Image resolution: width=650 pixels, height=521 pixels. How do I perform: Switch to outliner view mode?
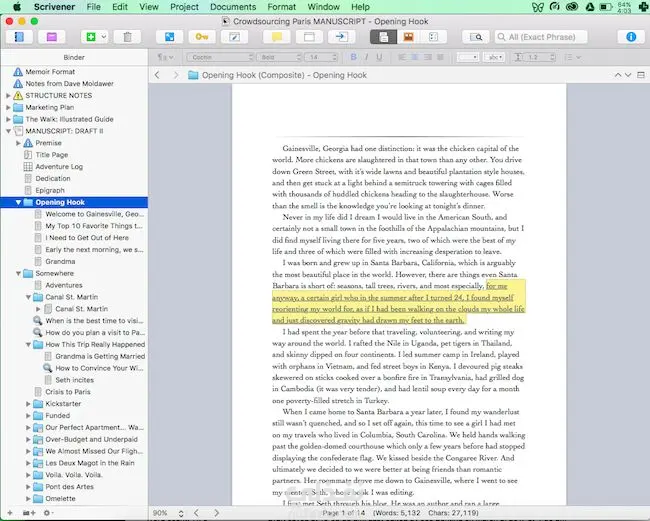coord(434,37)
